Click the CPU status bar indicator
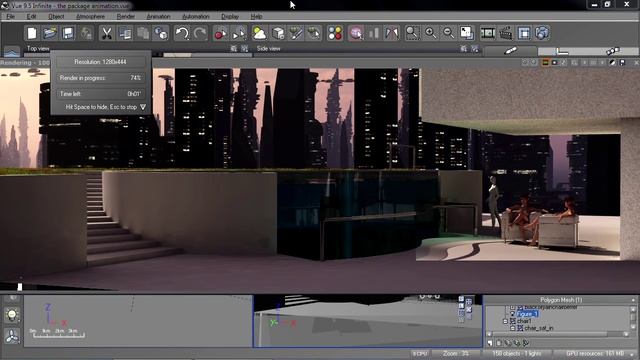Screen dimensions: 640x360 click(420, 353)
